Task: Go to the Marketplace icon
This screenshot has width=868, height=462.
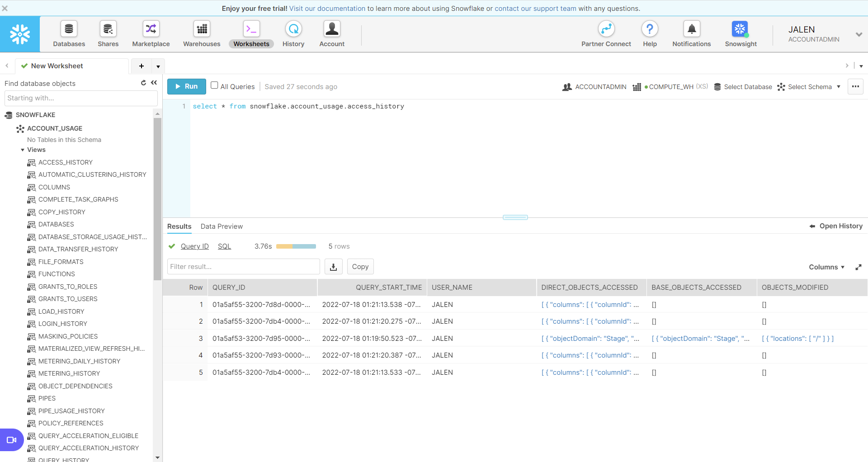Action: [151, 29]
